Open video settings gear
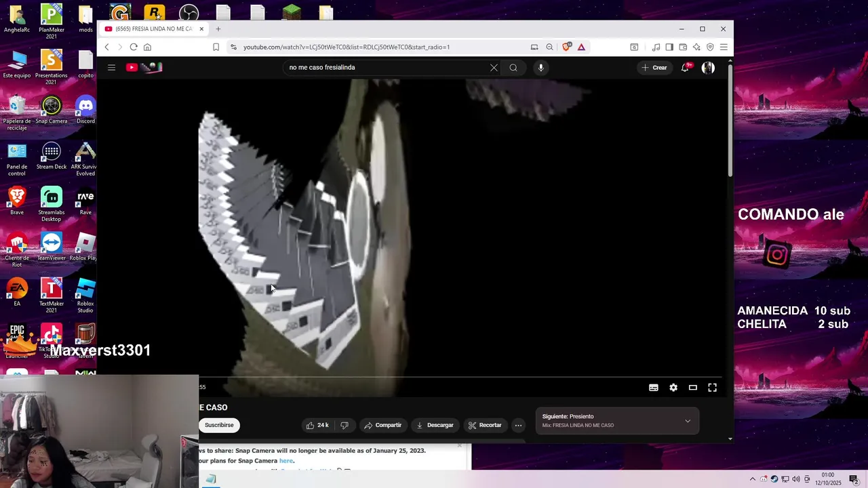 tap(673, 388)
